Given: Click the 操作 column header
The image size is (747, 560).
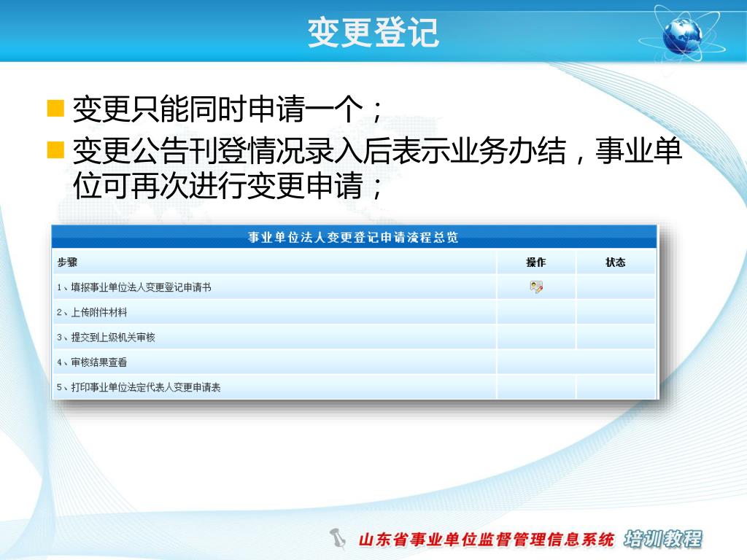Looking at the screenshot, I should point(536,262).
